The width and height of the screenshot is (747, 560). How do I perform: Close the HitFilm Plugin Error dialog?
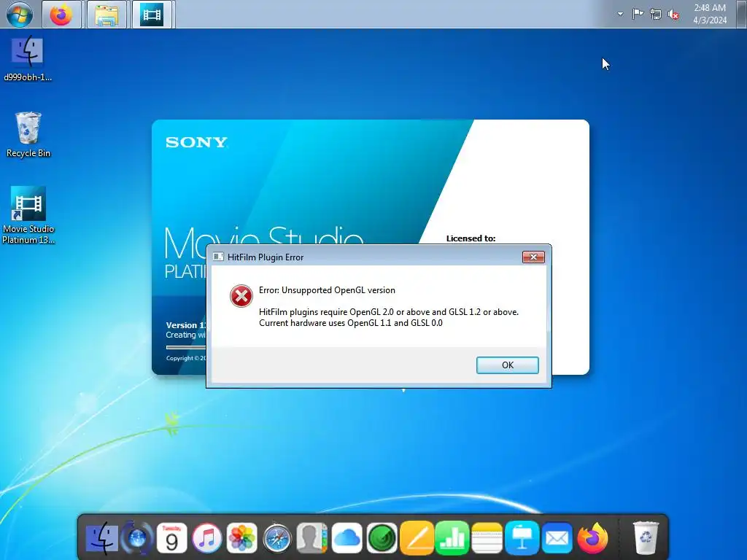[x=533, y=257]
